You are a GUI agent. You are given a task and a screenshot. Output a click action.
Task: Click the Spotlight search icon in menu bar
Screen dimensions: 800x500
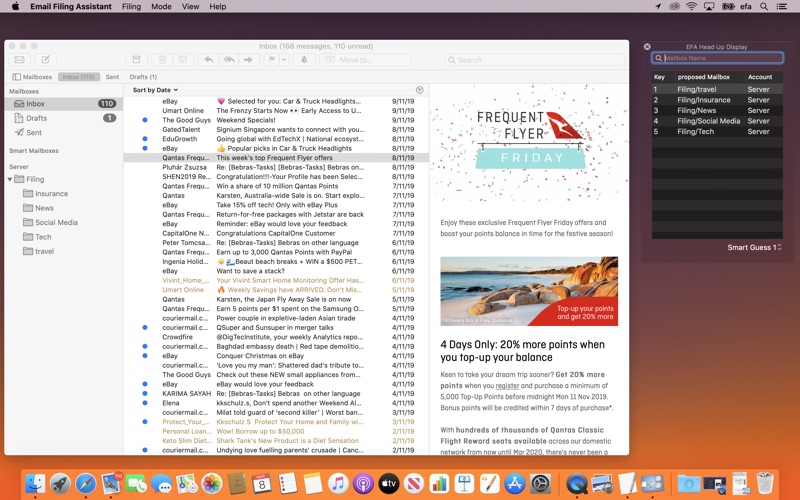[x=764, y=7]
